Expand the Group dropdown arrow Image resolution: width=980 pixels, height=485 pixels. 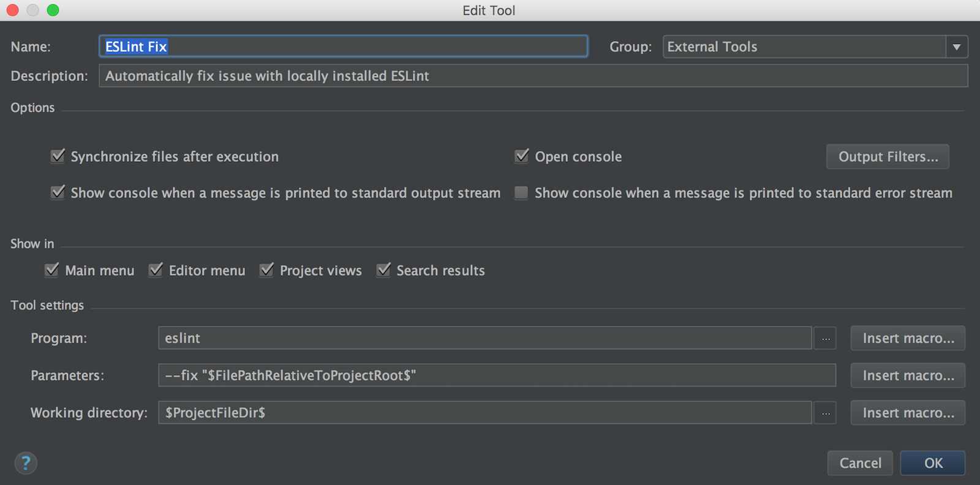[x=957, y=47]
